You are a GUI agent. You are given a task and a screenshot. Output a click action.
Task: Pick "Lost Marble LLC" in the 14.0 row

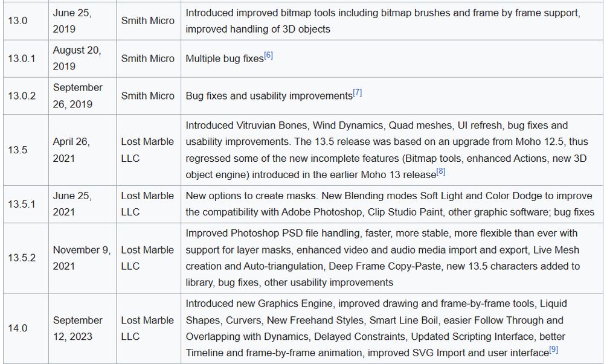147,328
